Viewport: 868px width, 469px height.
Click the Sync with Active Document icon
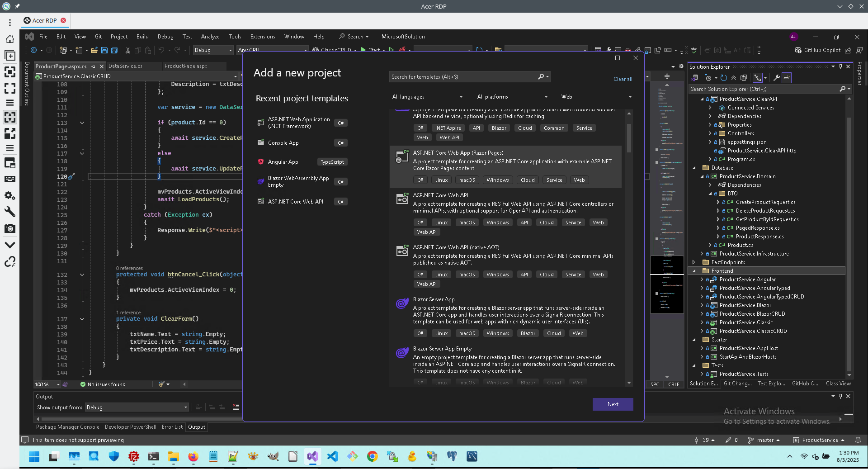pyautogui.click(x=723, y=78)
